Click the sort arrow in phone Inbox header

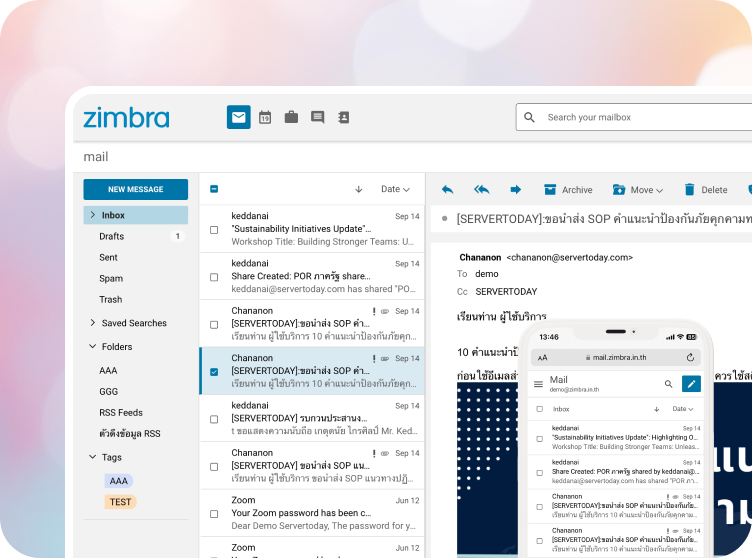[657, 409]
